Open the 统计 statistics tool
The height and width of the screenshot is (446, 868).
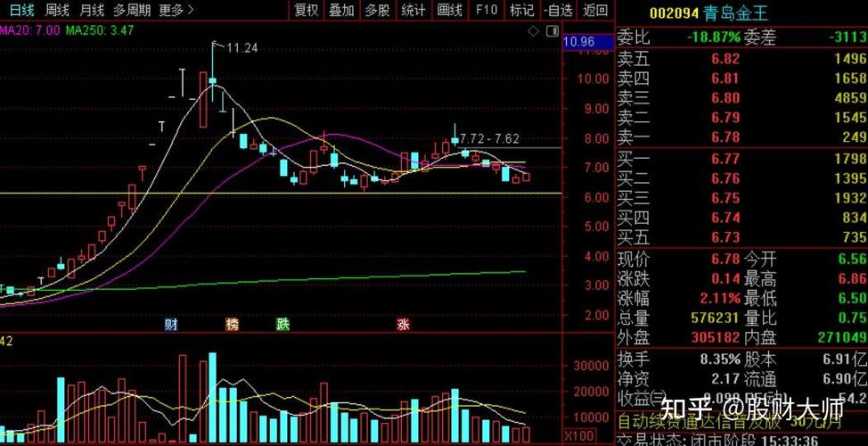click(413, 10)
